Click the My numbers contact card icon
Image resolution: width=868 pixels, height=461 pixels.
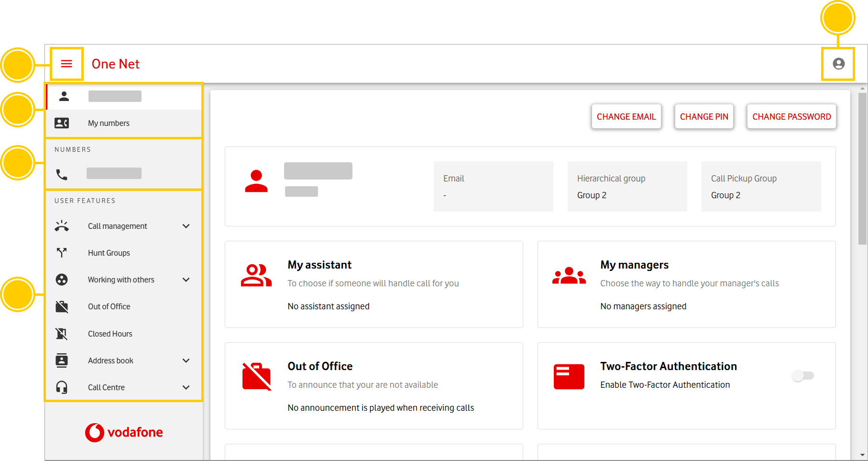pos(62,123)
